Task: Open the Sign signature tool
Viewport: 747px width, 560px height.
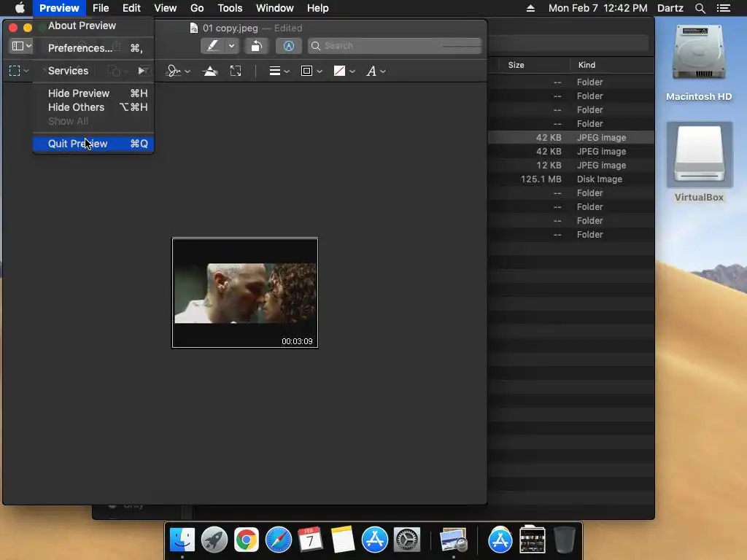Action: pyautogui.click(x=174, y=71)
